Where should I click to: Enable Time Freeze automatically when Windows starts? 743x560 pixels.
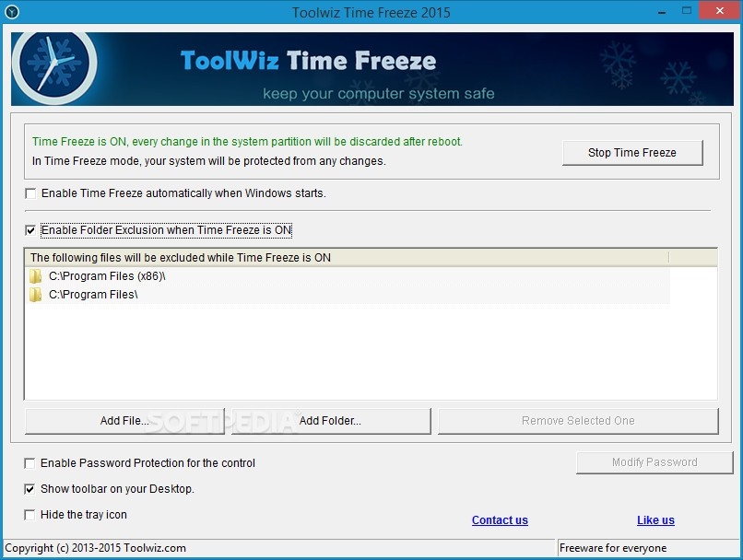click(x=30, y=193)
